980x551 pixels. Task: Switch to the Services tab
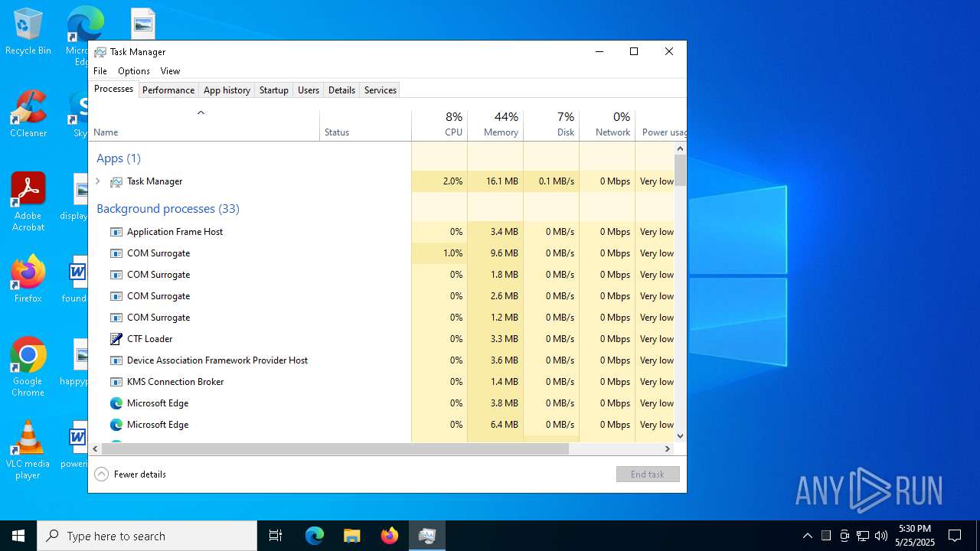click(x=381, y=90)
